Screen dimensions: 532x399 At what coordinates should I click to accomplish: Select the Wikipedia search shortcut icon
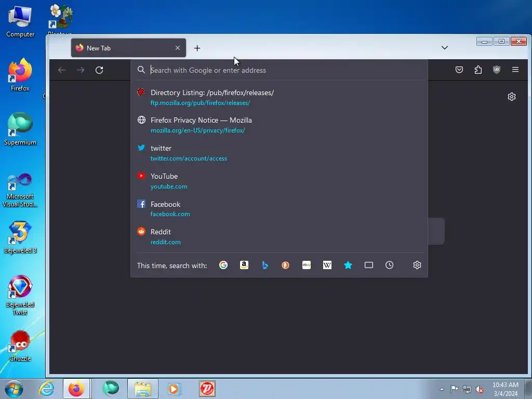(327, 265)
